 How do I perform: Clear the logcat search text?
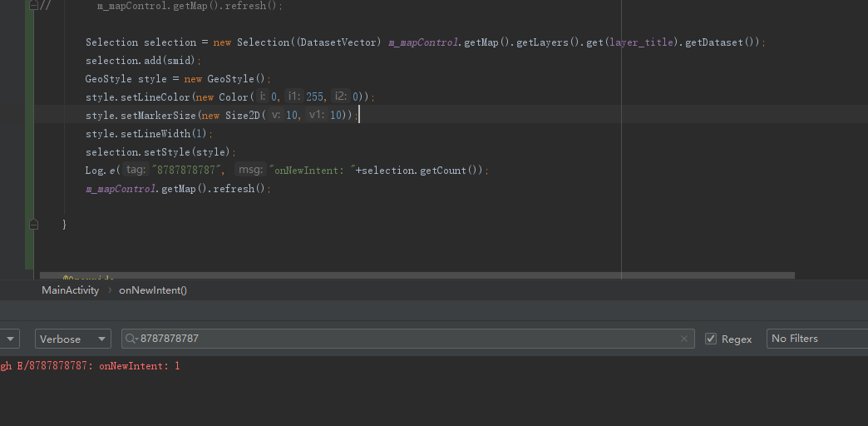(x=684, y=339)
